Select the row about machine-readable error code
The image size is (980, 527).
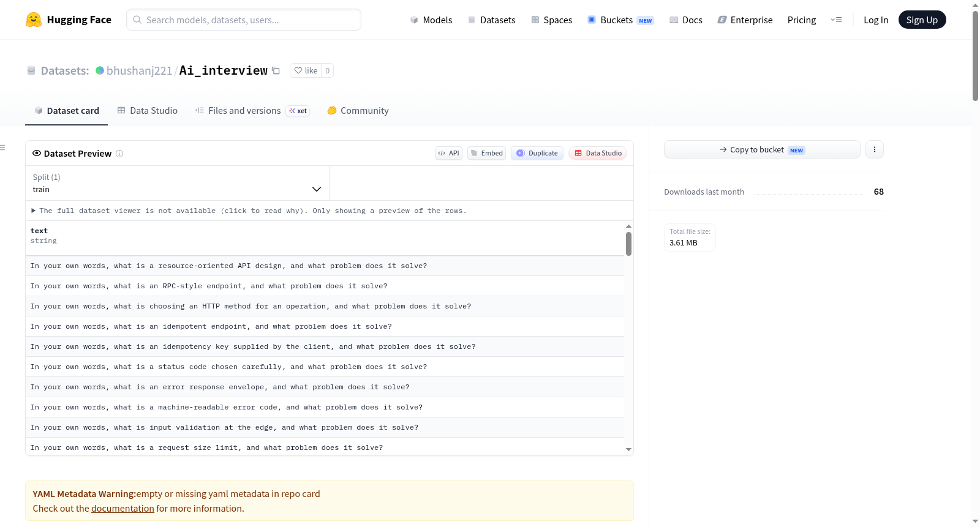pos(325,407)
